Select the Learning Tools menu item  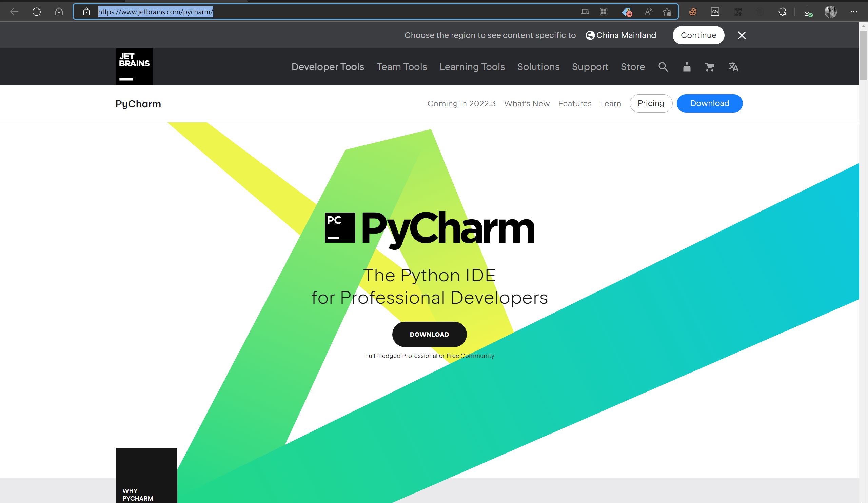tap(472, 66)
